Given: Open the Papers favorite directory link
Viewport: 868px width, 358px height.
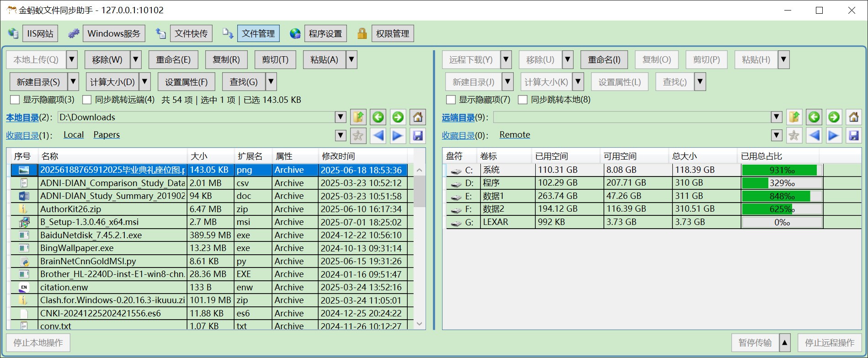Looking at the screenshot, I should [107, 135].
